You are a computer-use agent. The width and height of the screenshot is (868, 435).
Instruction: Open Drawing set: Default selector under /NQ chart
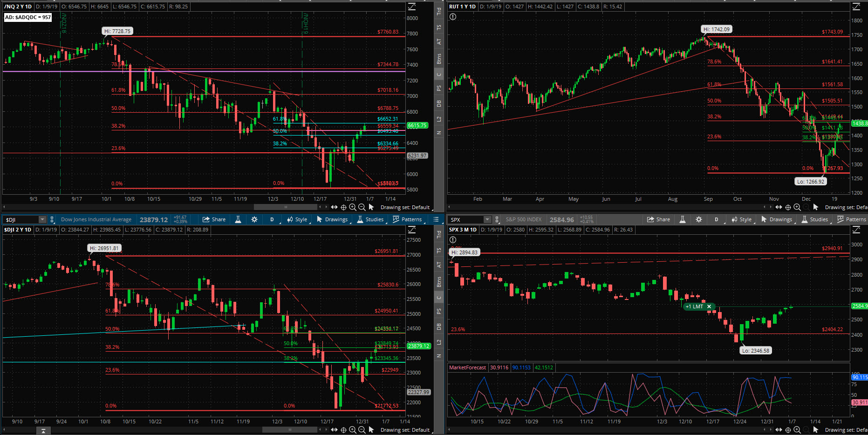[405, 207]
